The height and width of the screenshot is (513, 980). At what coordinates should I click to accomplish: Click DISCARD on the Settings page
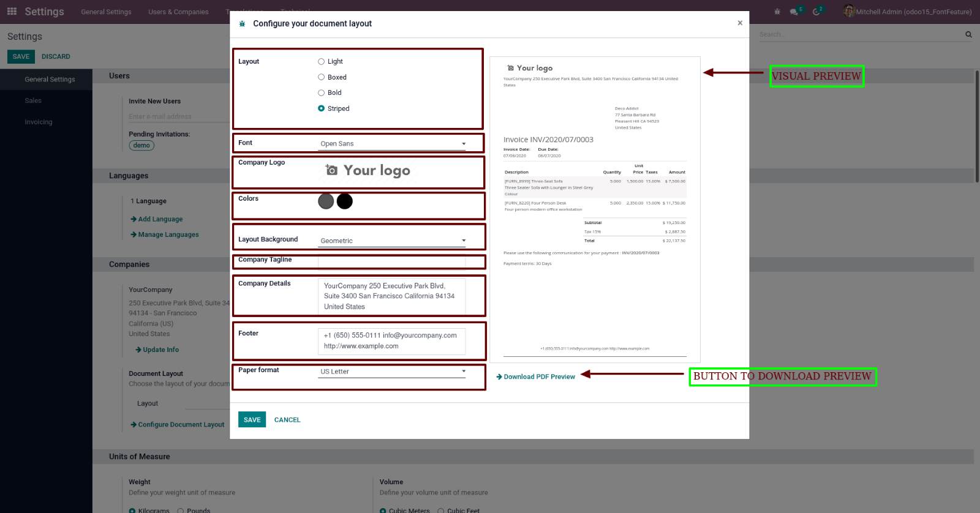(56, 56)
